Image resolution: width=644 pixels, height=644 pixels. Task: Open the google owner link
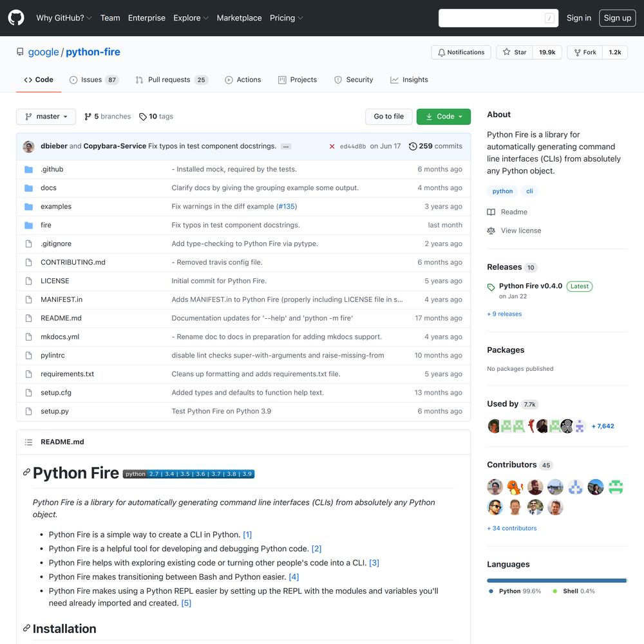click(x=44, y=52)
